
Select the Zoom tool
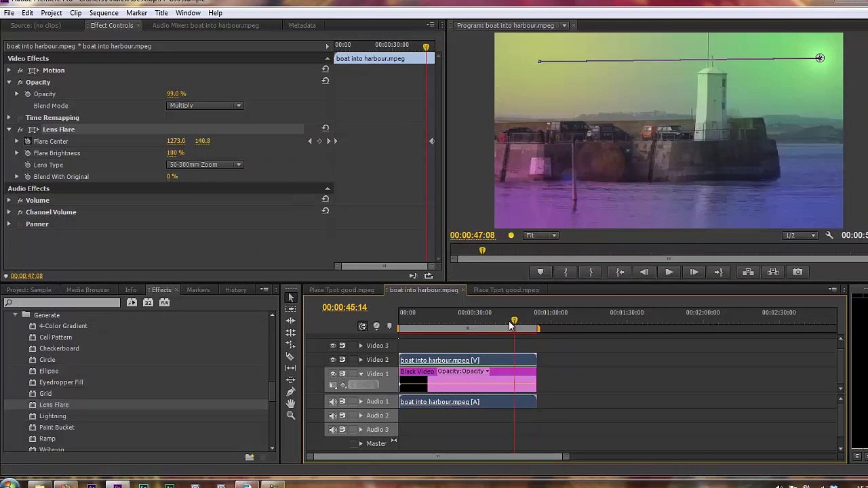(x=291, y=415)
